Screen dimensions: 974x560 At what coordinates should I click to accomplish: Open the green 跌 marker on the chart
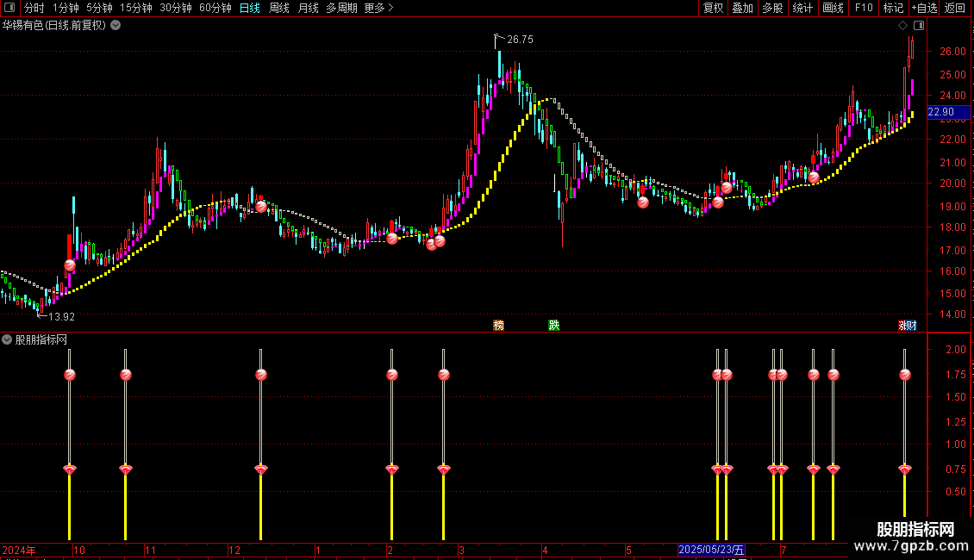pos(554,326)
